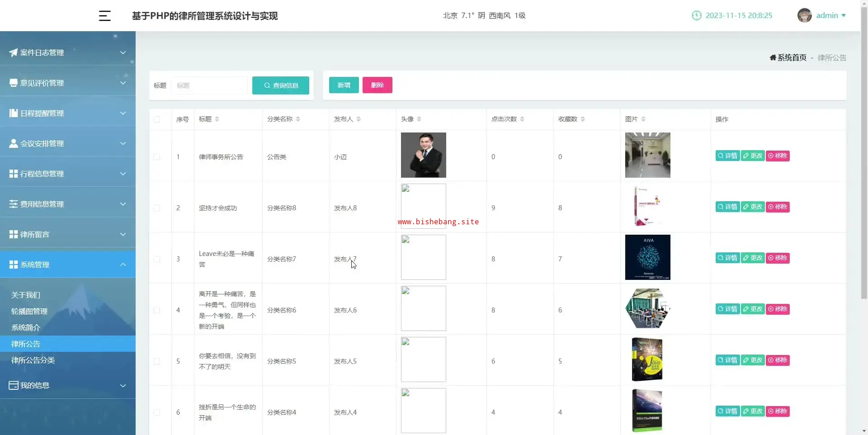Expand the 案件日志管理 menu chevron
Screen dimensions: 868x435
tap(123, 52)
